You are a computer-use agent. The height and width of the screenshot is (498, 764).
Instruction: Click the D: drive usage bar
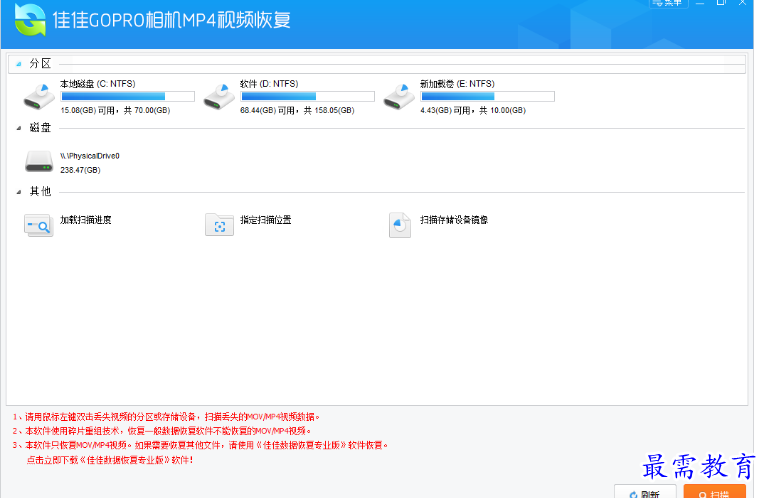[307, 97]
